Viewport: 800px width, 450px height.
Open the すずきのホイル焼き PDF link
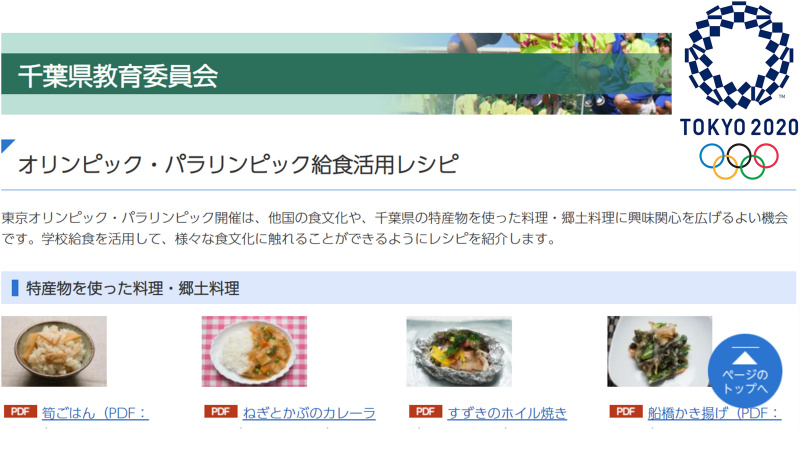click(x=507, y=413)
